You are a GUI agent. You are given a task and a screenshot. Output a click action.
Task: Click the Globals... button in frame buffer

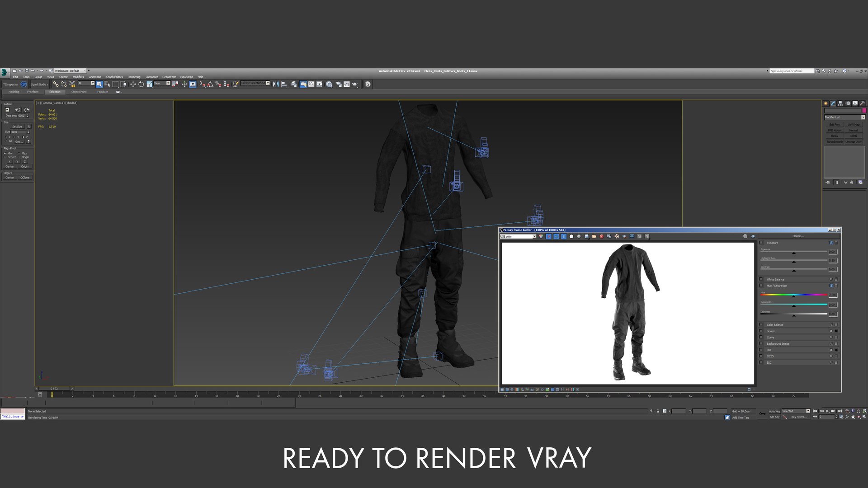[798, 236]
